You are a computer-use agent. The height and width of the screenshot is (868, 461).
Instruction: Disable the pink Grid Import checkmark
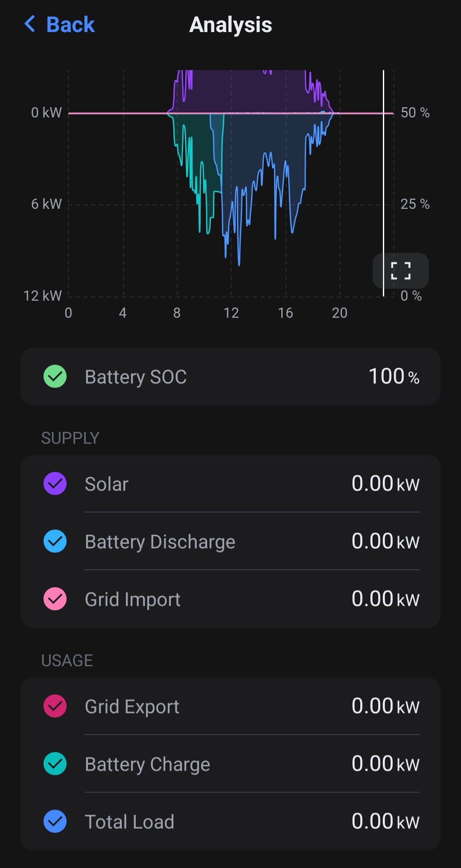point(55,599)
